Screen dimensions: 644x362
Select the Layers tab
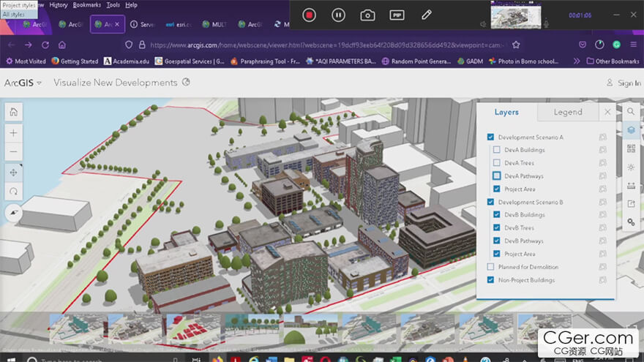point(506,112)
